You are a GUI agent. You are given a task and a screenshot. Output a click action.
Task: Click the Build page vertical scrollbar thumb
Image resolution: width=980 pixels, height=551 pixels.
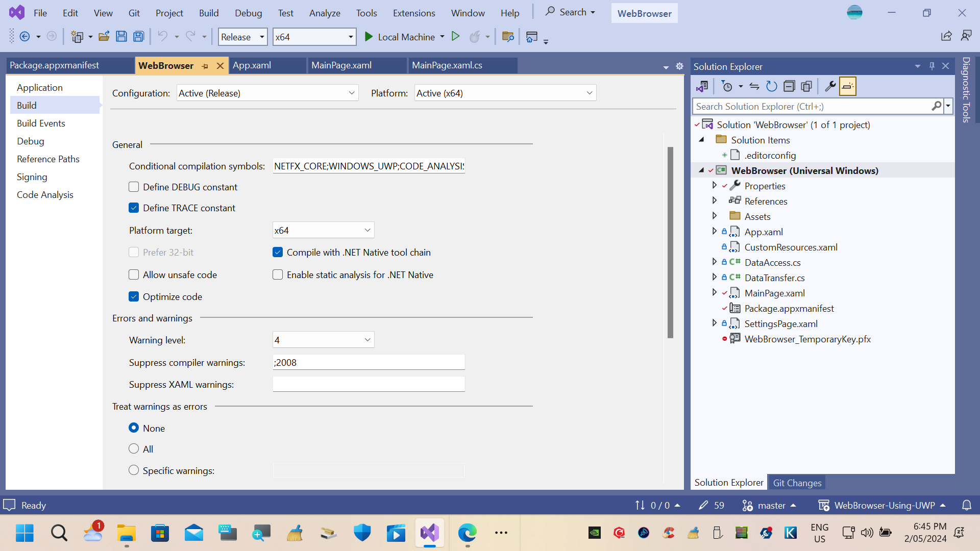click(x=670, y=242)
